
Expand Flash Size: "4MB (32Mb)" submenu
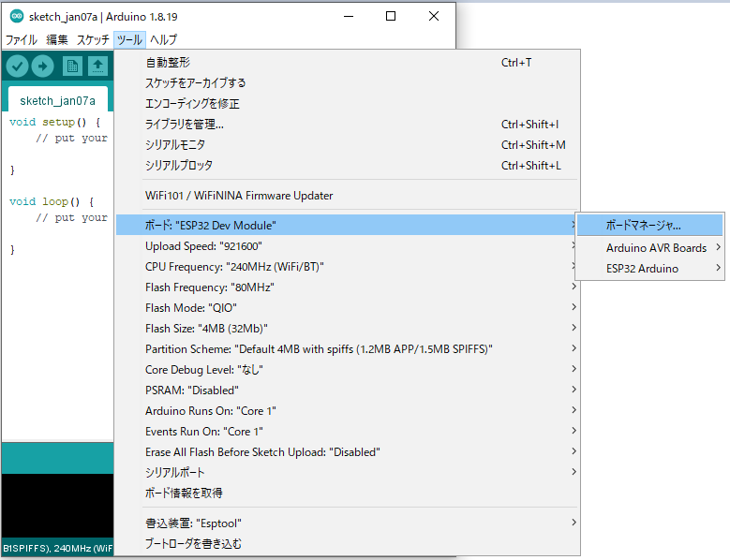pos(348,329)
